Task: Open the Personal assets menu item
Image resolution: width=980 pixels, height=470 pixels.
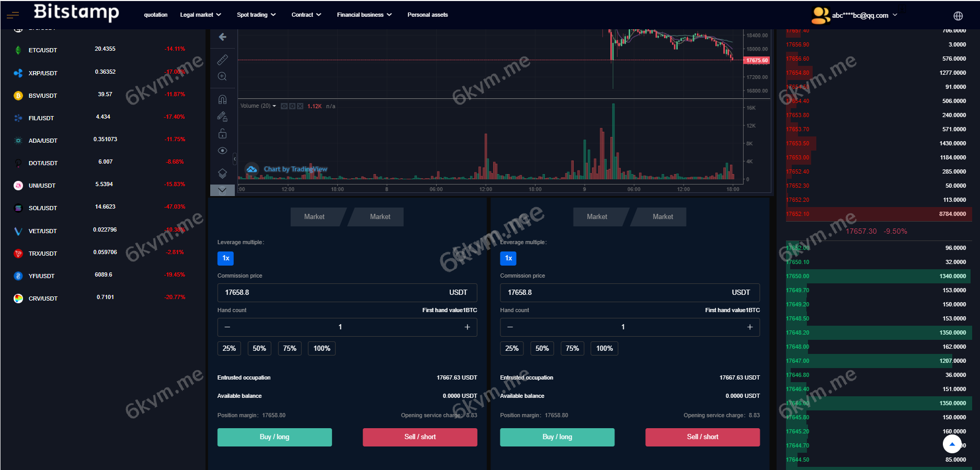Action: click(x=427, y=15)
